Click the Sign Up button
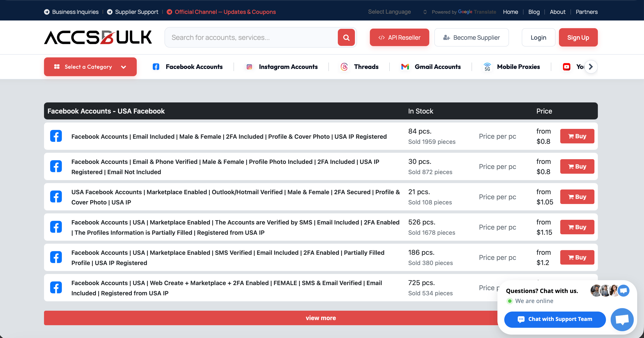The width and height of the screenshot is (644, 338). (x=578, y=37)
